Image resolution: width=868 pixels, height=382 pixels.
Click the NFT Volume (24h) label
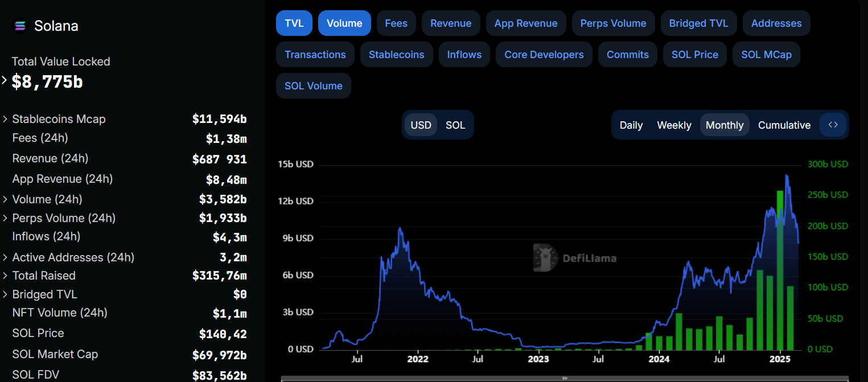[60, 313]
